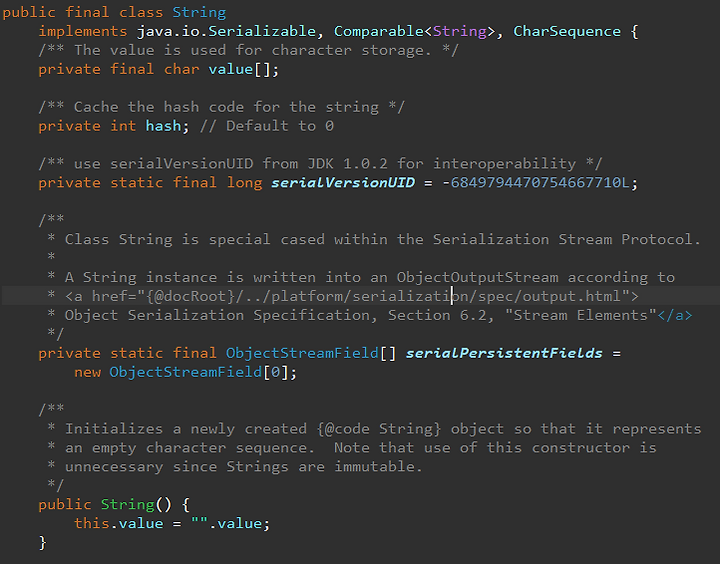
Task: Click the {@code String} javadoc tag
Action: click(378, 429)
